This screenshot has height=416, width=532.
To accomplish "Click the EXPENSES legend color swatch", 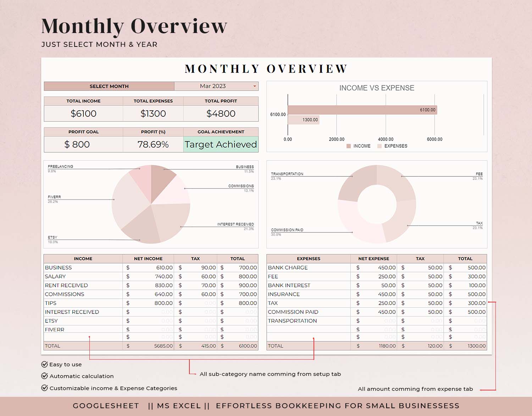I will click(379, 146).
